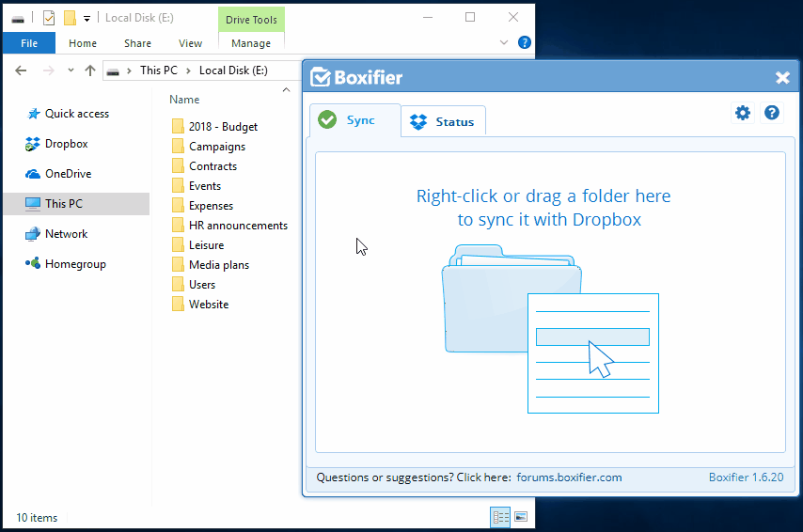Click This PC in address bar

click(x=159, y=70)
